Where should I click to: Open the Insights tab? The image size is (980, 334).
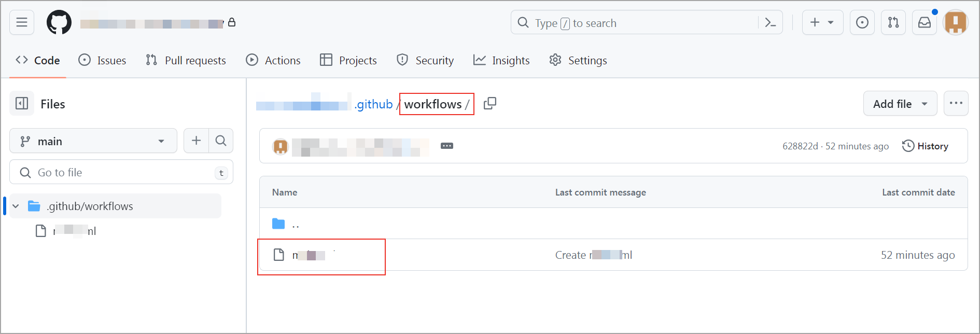pos(501,60)
